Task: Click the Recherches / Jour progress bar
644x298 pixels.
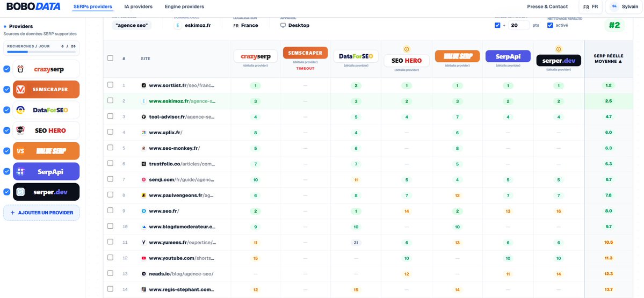Action: point(41,52)
